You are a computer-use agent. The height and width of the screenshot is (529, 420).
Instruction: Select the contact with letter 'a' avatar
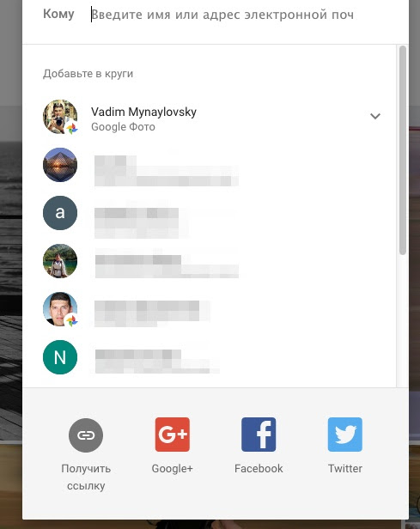pyautogui.click(x=60, y=213)
